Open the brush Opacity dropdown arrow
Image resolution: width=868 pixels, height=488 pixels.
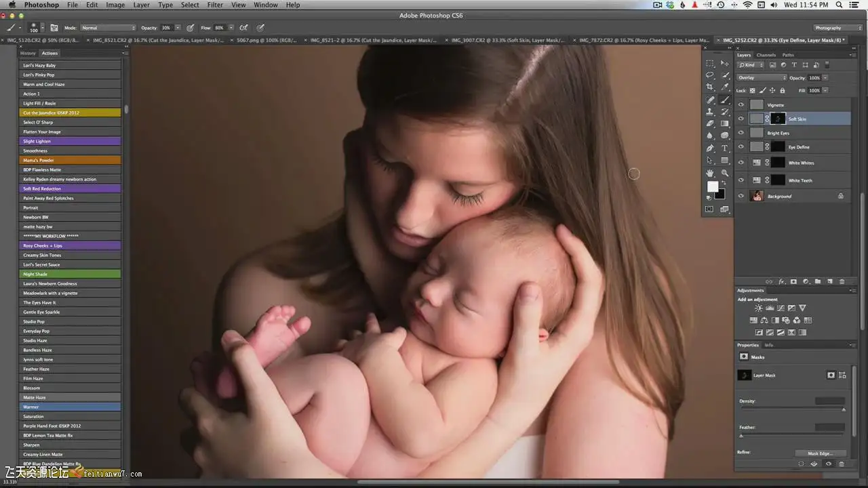coord(178,28)
